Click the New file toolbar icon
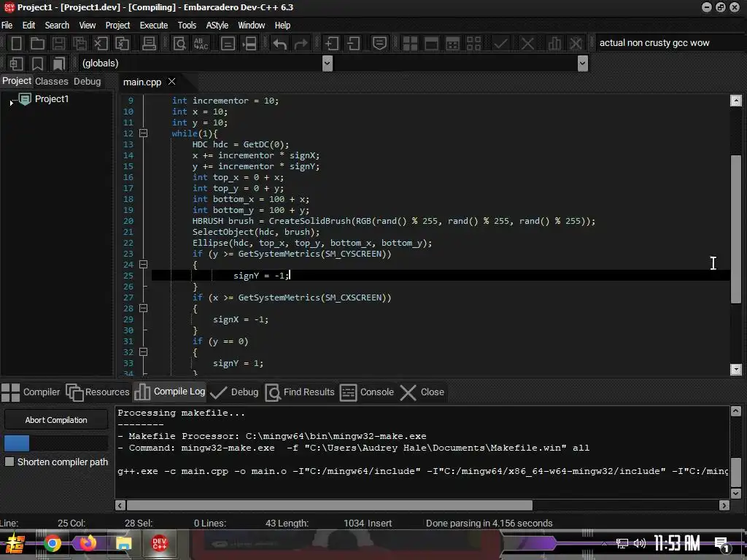The width and height of the screenshot is (747, 560). pyautogui.click(x=16, y=43)
